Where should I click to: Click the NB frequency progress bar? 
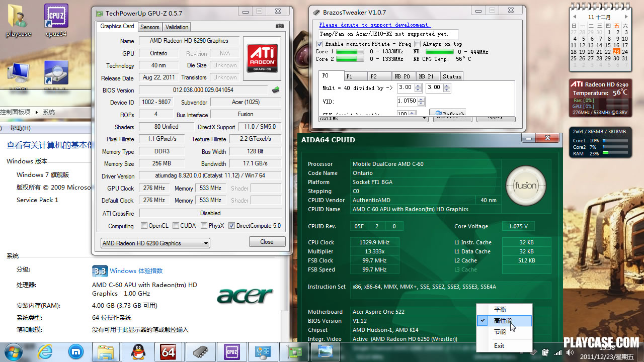(x=439, y=52)
